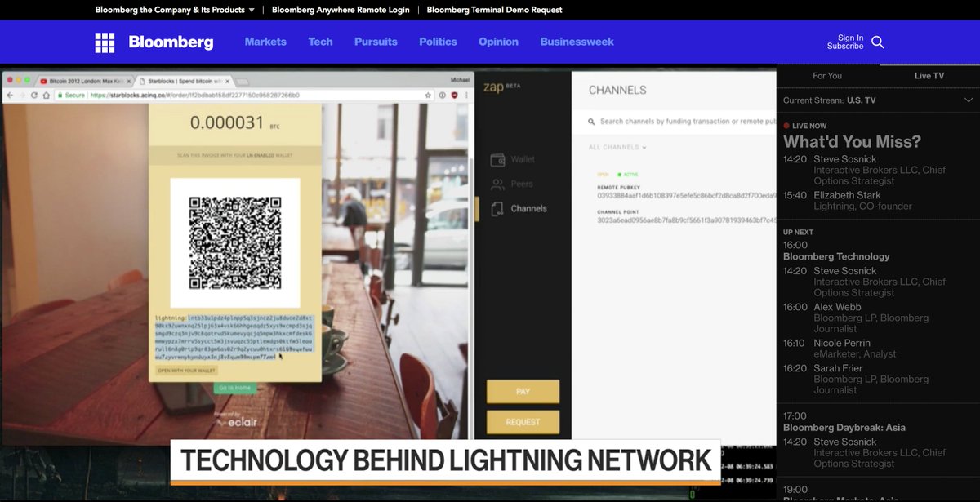Screen dimensions: 980x502
Task: Click the browser forward arrow in video
Action: [x=22, y=95]
